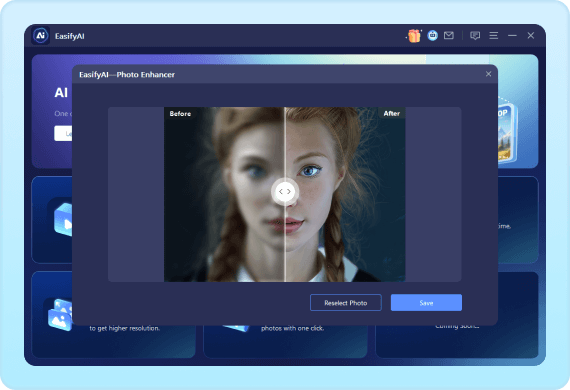Minimize the EasifyAI main window

512,35
